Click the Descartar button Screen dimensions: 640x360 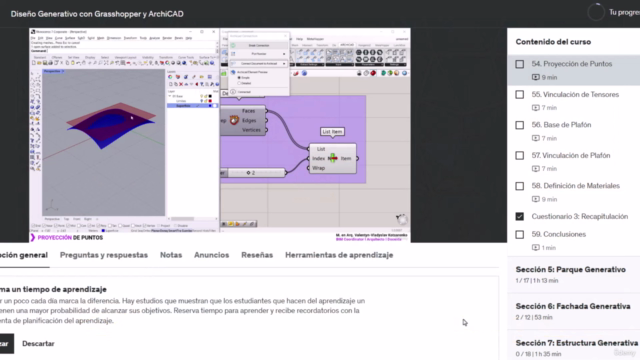pyautogui.click(x=38, y=344)
